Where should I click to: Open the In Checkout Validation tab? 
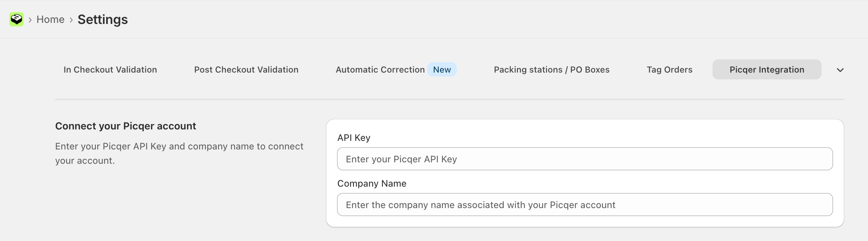[x=110, y=69]
